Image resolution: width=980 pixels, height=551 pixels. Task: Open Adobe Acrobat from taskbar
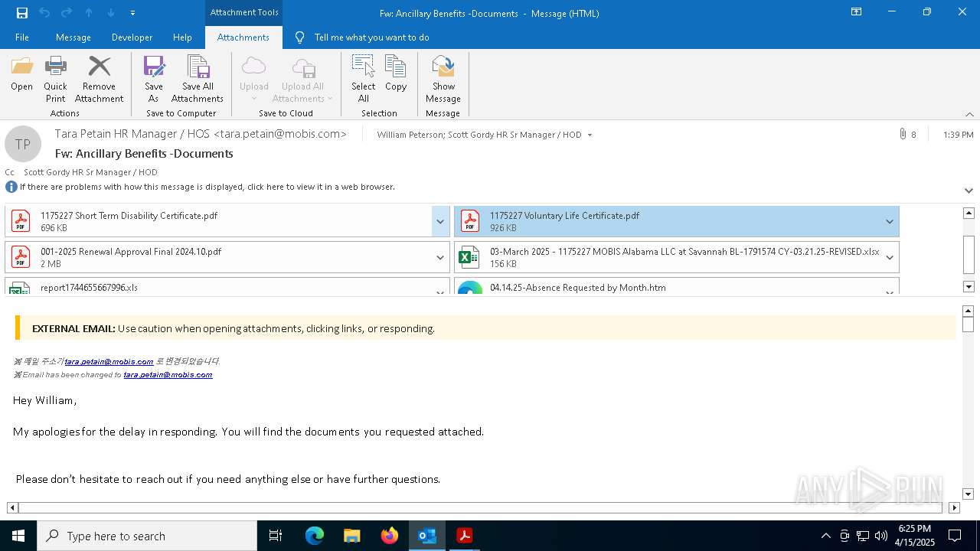click(464, 536)
